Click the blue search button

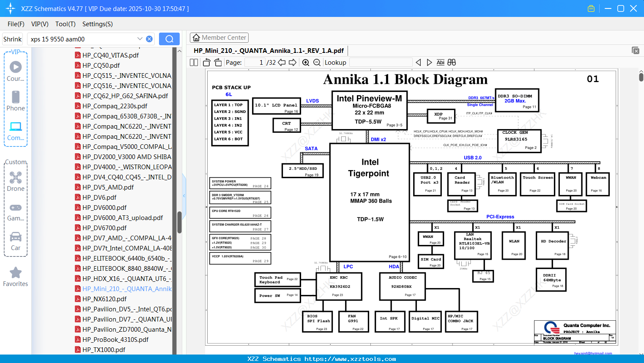tap(169, 39)
